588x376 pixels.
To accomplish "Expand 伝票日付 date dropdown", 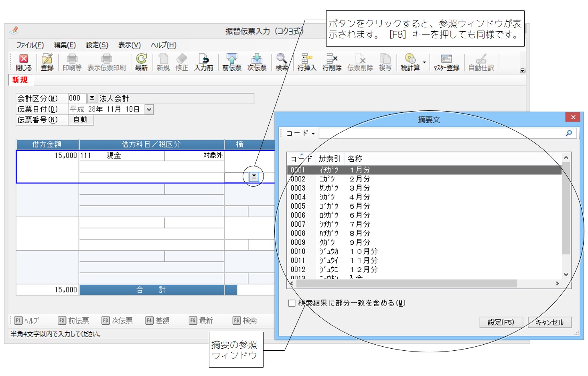I will click(149, 109).
